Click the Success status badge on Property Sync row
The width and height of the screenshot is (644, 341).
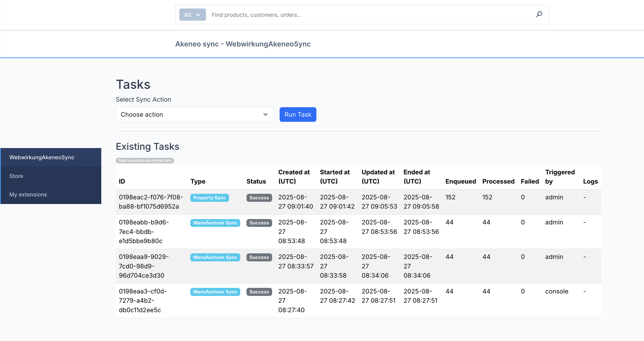pos(259,197)
